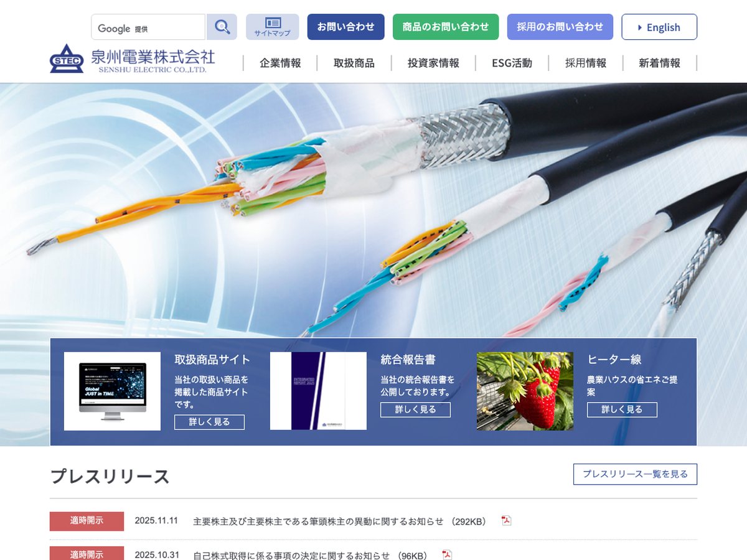Select the 投資家情報 navigation item

pyautogui.click(x=433, y=63)
